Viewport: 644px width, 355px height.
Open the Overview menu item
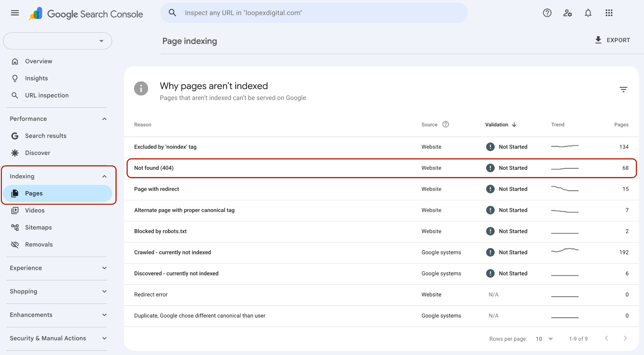coord(58,61)
